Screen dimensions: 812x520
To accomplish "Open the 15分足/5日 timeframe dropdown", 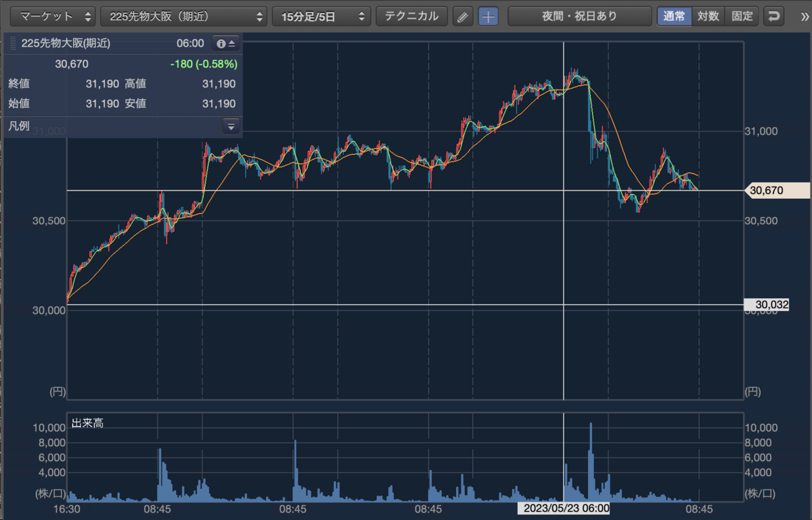I will coord(321,16).
